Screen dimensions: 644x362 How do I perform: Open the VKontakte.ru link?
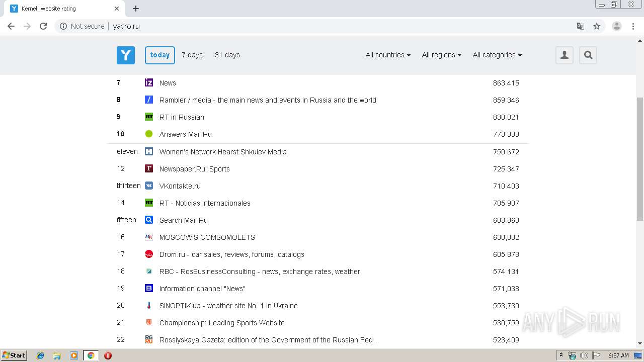(180, 186)
